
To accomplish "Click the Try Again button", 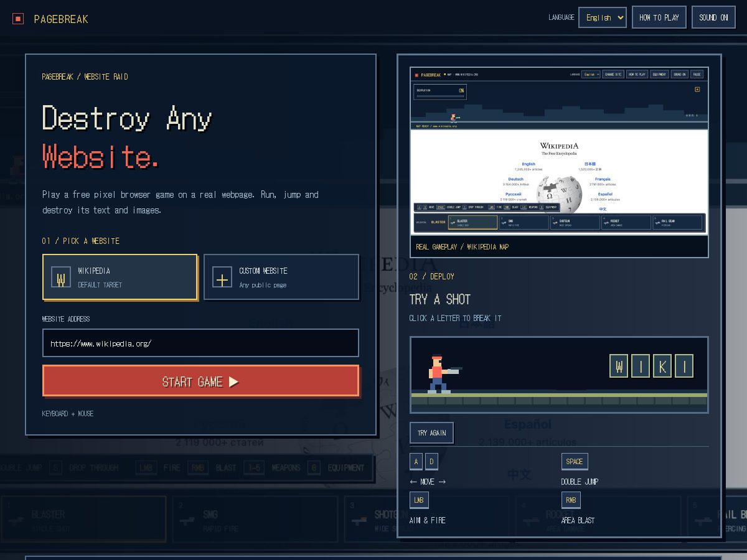I will click(431, 432).
